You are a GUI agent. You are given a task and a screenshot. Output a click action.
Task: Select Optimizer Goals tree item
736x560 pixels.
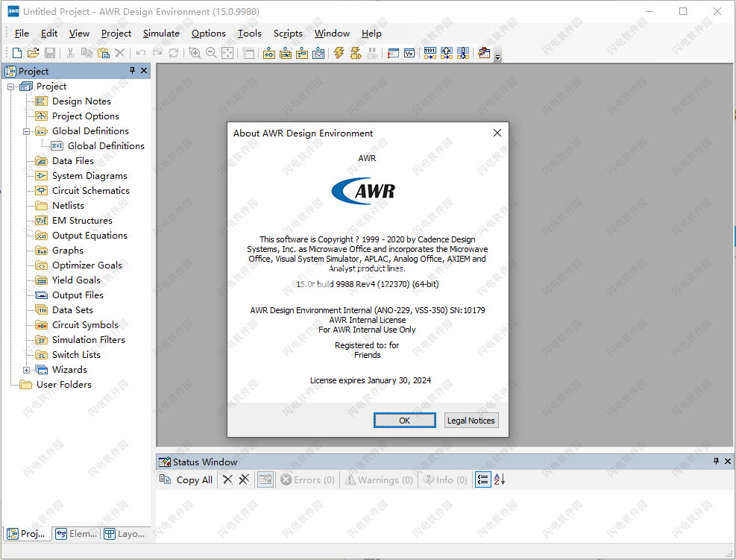(x=87, y=265)
